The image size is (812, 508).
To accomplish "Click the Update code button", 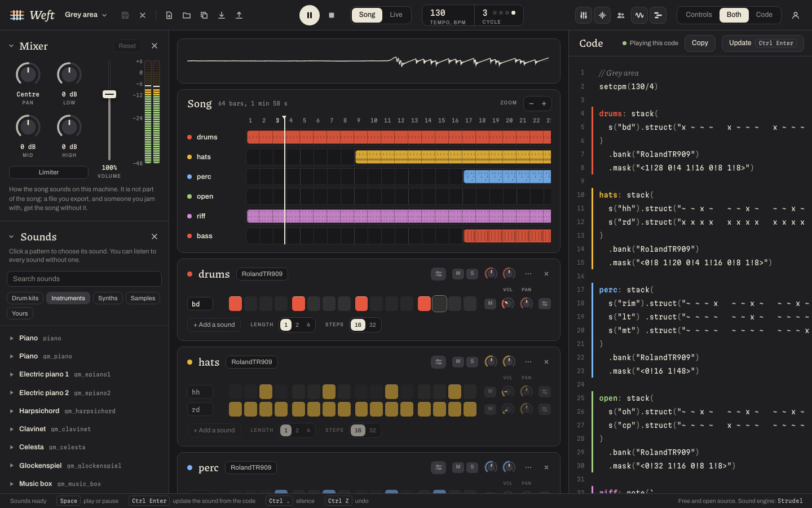I will click(763, 43).
